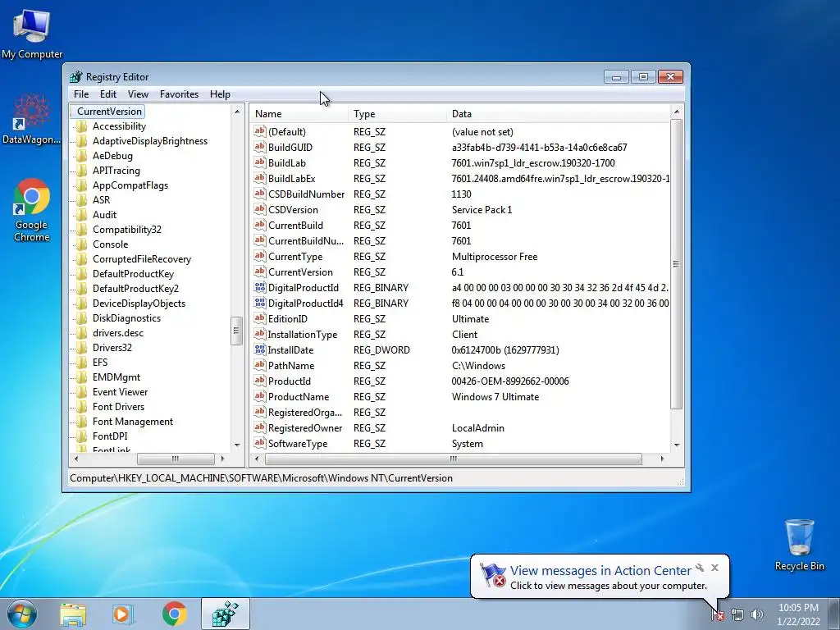Image resolution: width=840 pixels, height=630 pixels.
Task: Click View messages in Action Center link
Action: pyautogui.click(x=600, y=571)
